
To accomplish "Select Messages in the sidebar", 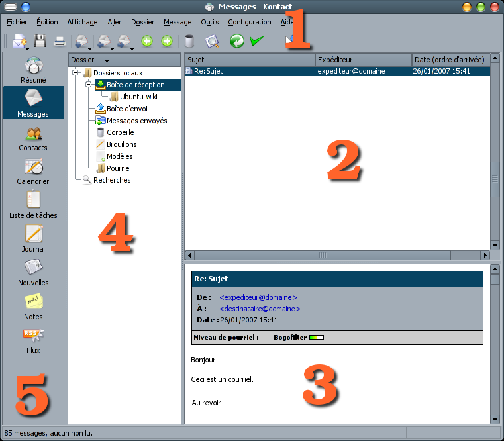I will click(x=33, y=103).
